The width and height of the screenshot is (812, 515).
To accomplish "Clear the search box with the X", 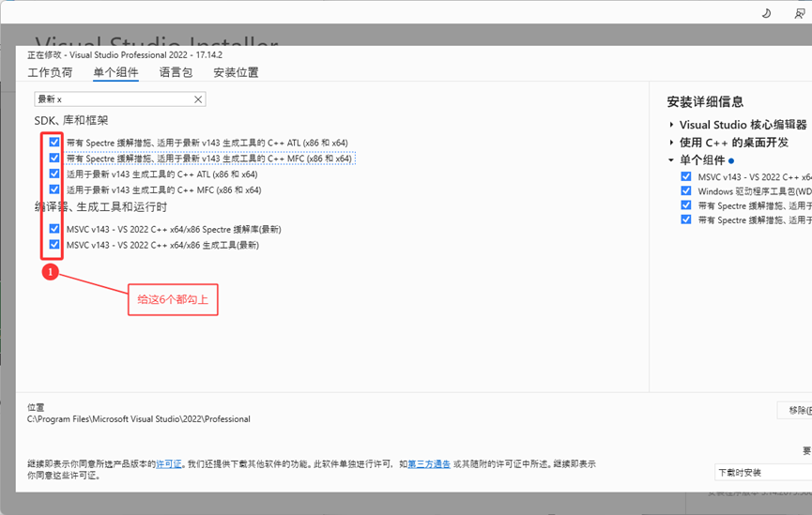I will tap(198, 99).
